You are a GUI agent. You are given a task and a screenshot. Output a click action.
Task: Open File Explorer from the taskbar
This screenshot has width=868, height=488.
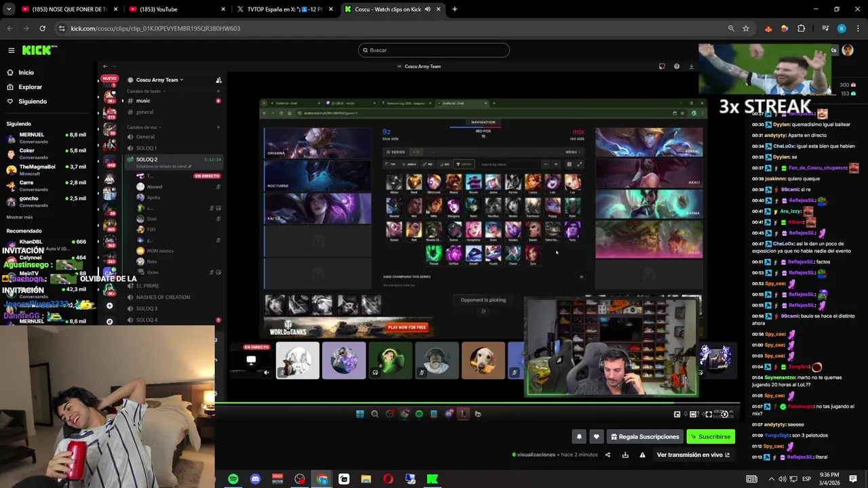coord(366,479)
